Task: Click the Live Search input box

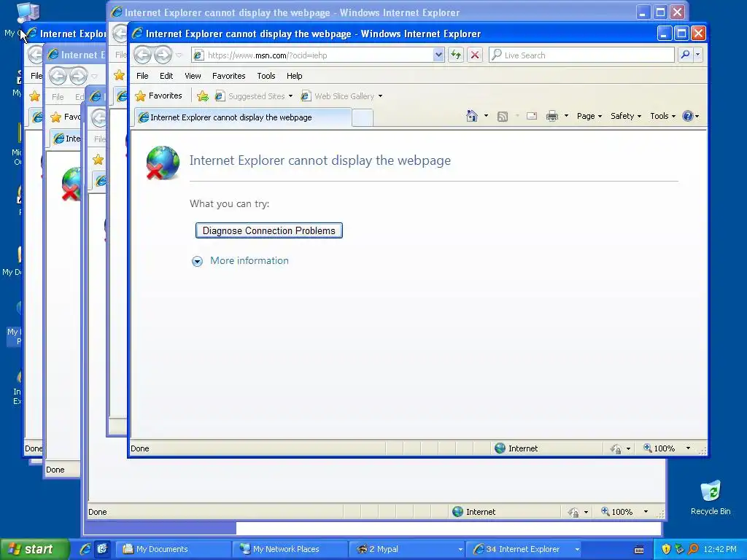Action: (x=581, y=55)
